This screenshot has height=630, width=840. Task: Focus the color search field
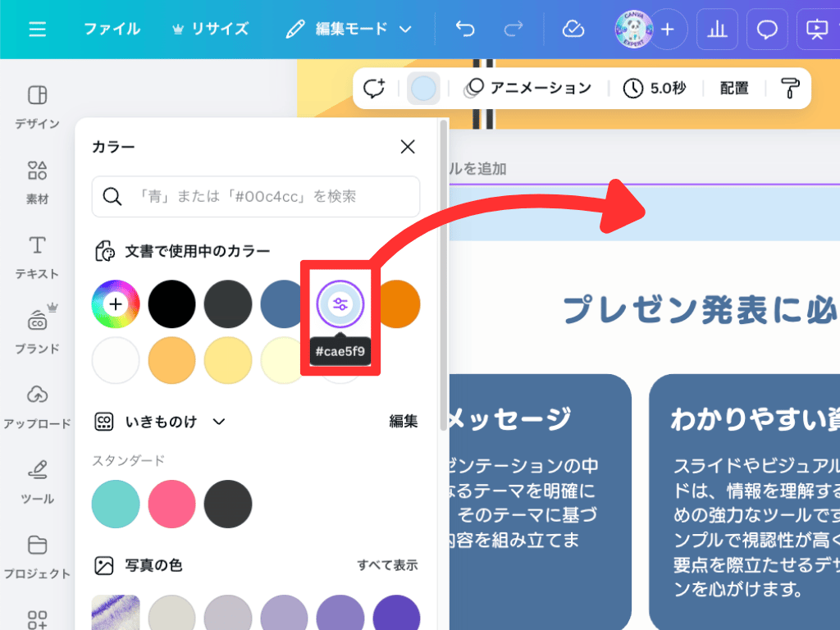click(256, 197)
